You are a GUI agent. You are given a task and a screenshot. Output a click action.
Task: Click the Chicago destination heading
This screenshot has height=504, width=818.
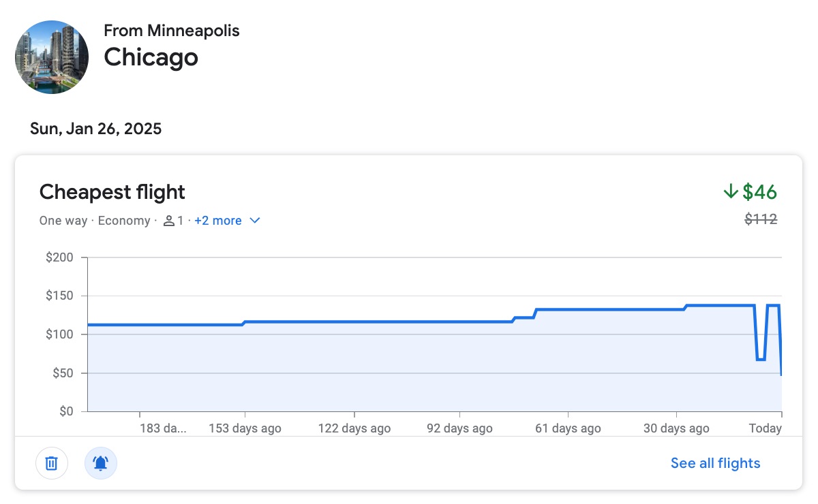[x=151, y=58]
